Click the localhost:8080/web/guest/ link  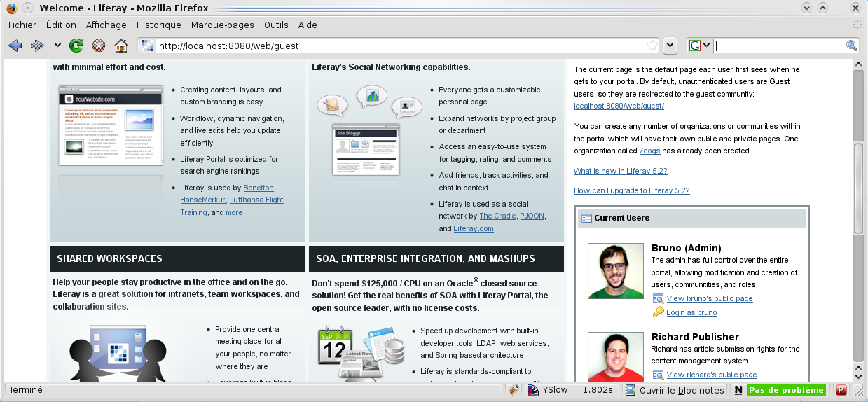619,106
